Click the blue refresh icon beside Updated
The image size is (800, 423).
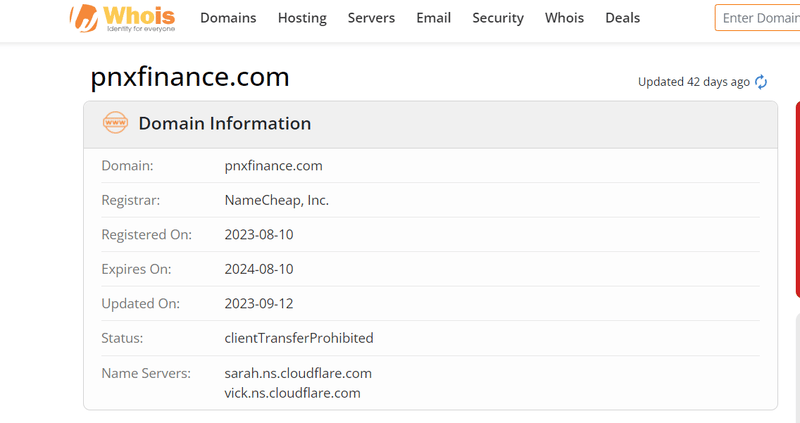[x=761, y=82]
